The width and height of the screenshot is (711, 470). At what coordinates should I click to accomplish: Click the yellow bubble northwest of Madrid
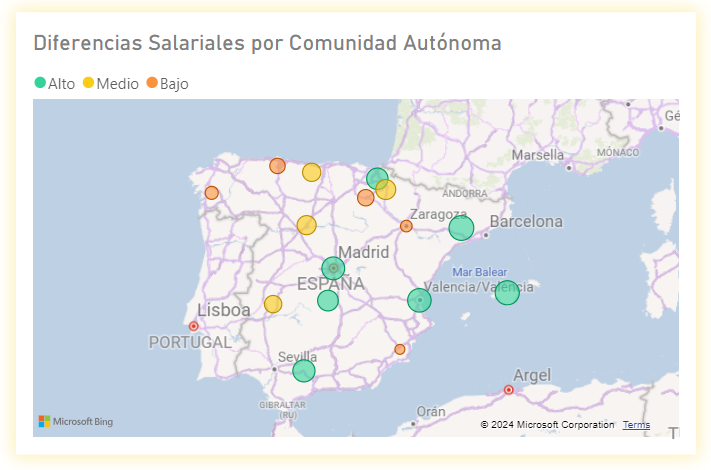(306, 225)
